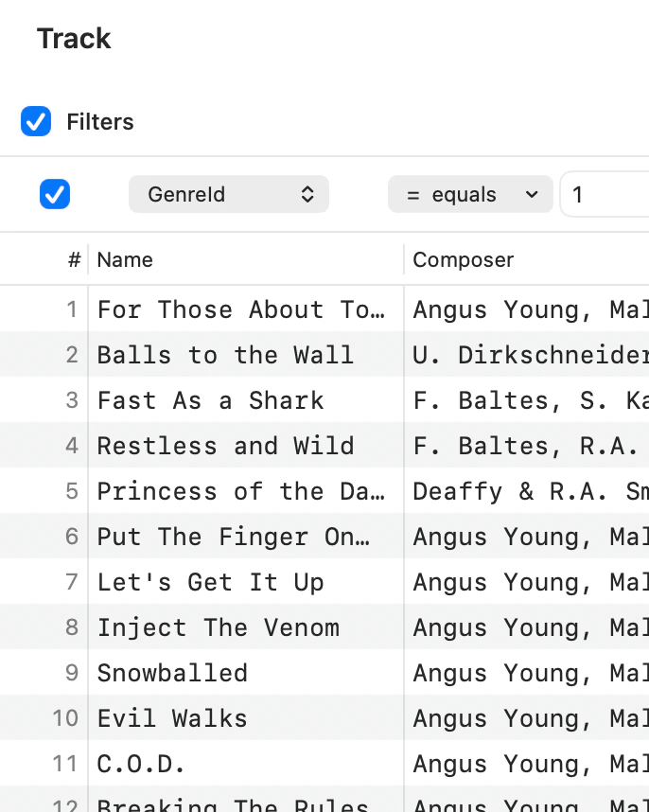
Task: Sort by the Name column header
Action: click(125, 260)
